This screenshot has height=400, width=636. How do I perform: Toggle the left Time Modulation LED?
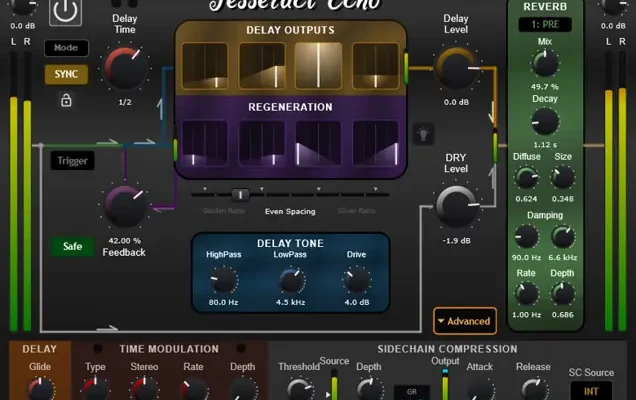pos(98,348)
